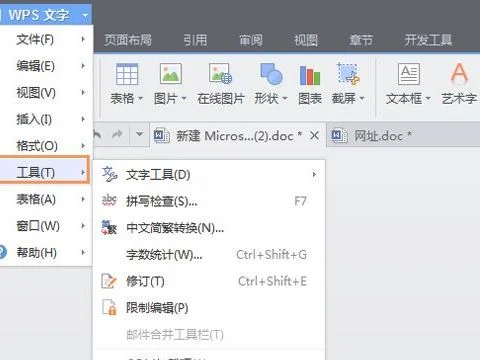Switch to the 开发工具 ribbon tab
This screenshot has height=360, width=480.
click(428, 40)
